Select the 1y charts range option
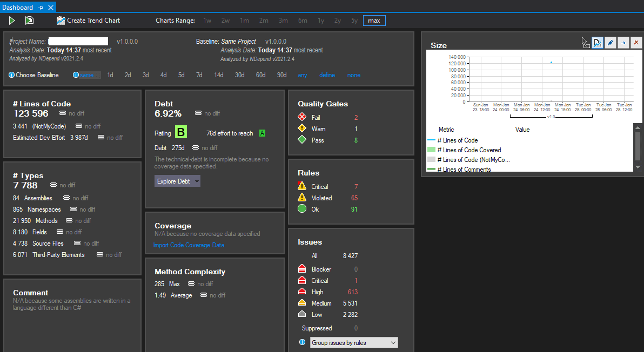644x352 pixels. (321, 21)
